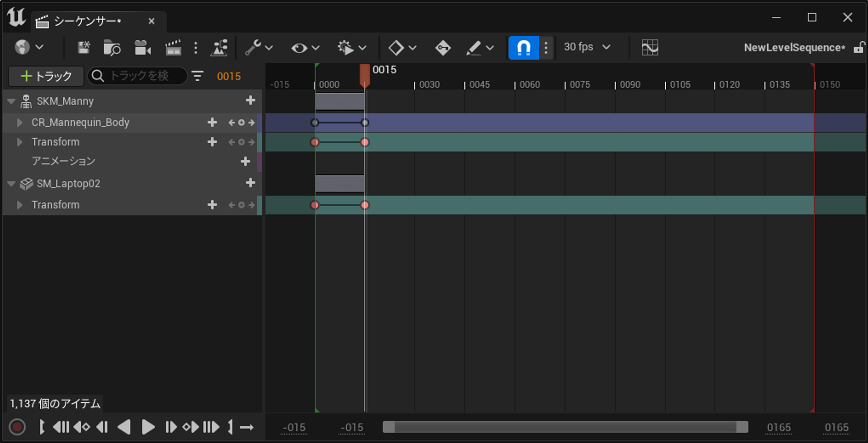
Task: Jump to the next keyframe
Action: coord(191,427)
